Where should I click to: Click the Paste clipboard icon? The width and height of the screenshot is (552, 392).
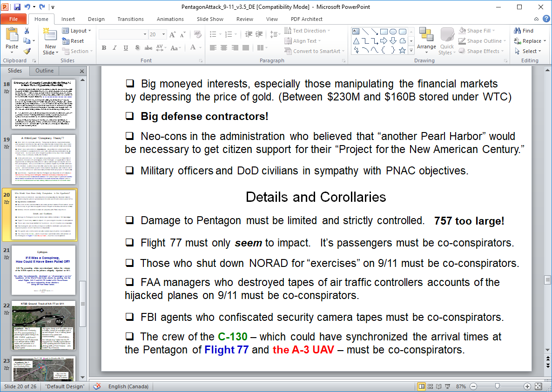click(12, 35)
